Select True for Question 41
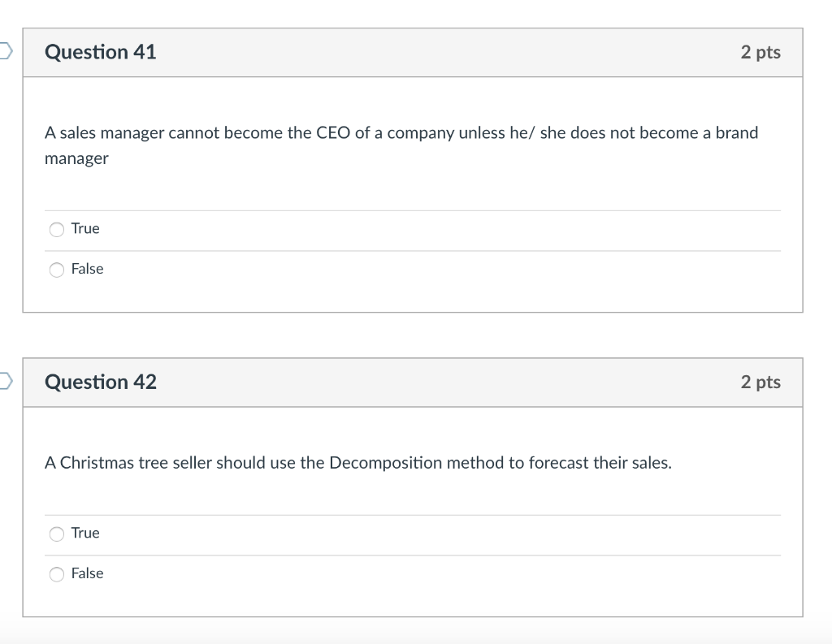The image size is (832, 644). coord(56,229)
